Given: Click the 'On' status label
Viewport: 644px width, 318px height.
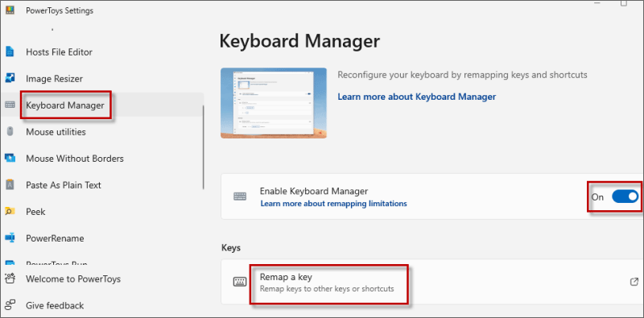Looking at the screenshot, I should [597, 196].
